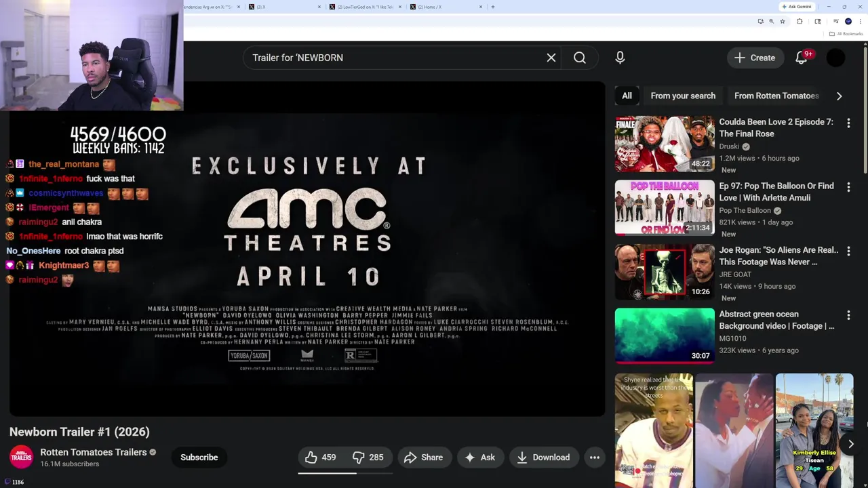Open options for Coulda Been Love 2 video
868x488 pixels.
[848, 123]
